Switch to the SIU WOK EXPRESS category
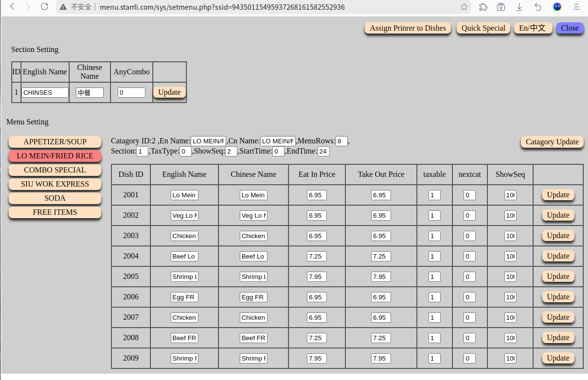Viewport: 588px width, 380px height. coord(55,184)
